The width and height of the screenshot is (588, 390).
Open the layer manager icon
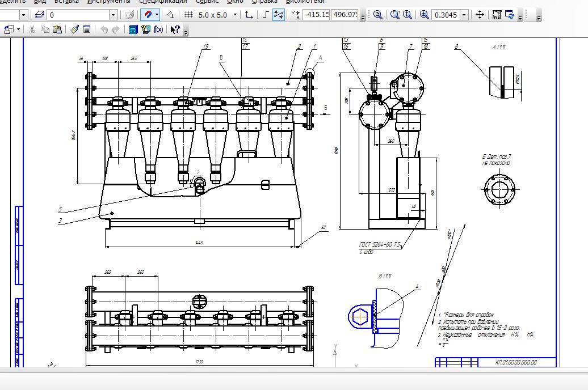[x=39, y=15]
